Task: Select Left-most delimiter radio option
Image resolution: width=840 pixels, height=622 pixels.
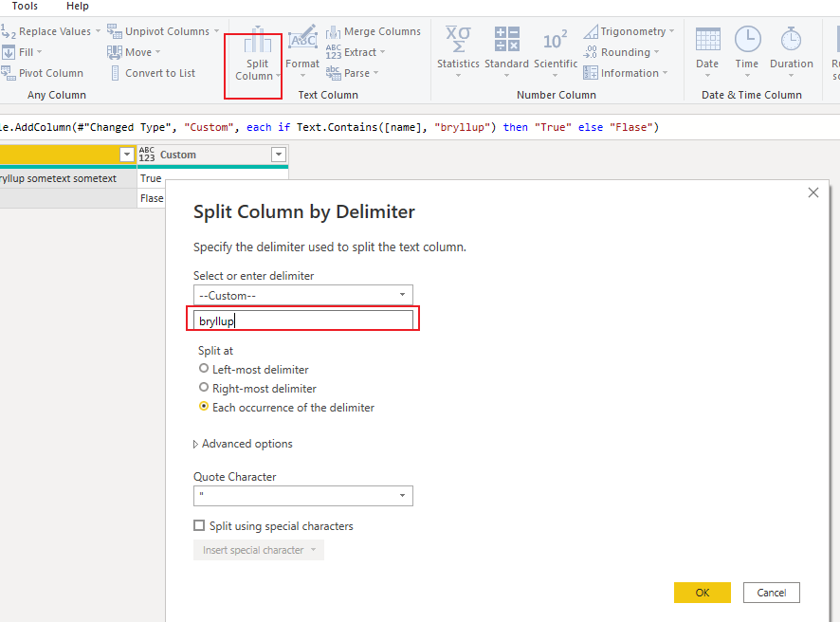Action: click(x=204, y=369)
